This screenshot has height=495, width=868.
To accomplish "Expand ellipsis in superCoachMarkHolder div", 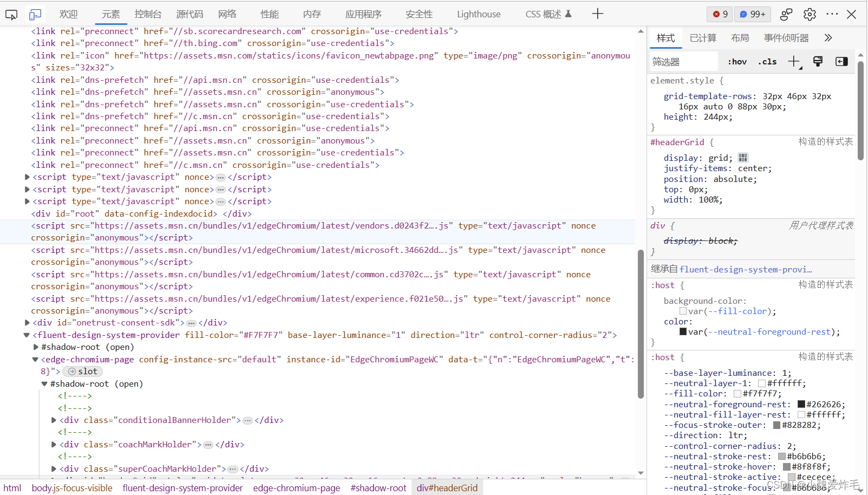I will 233,470.
